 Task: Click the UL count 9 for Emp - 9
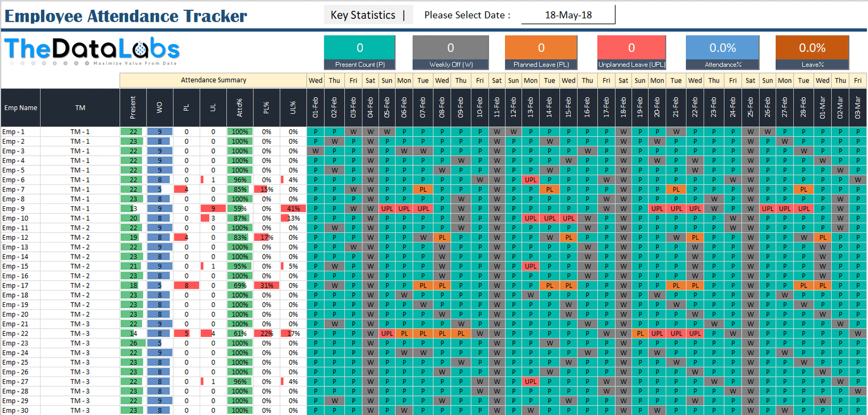click(213, 209)
